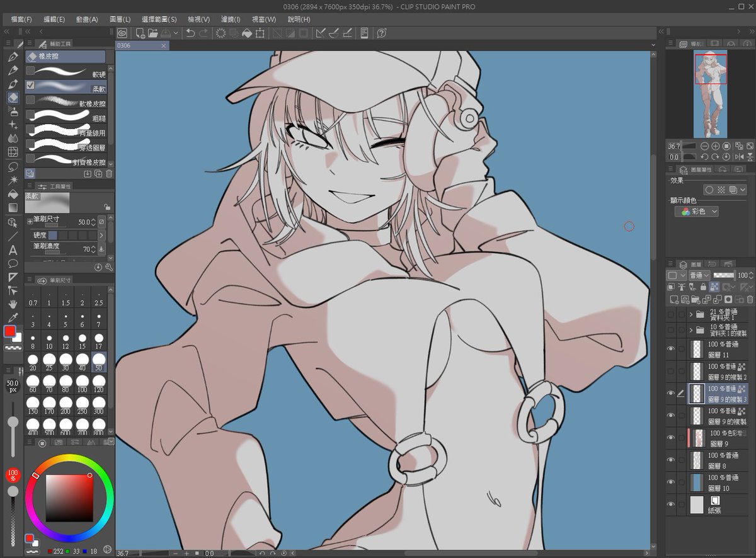Hide 圖層 10 with its eye icon
756x558 pixels.
click(671, 482)
